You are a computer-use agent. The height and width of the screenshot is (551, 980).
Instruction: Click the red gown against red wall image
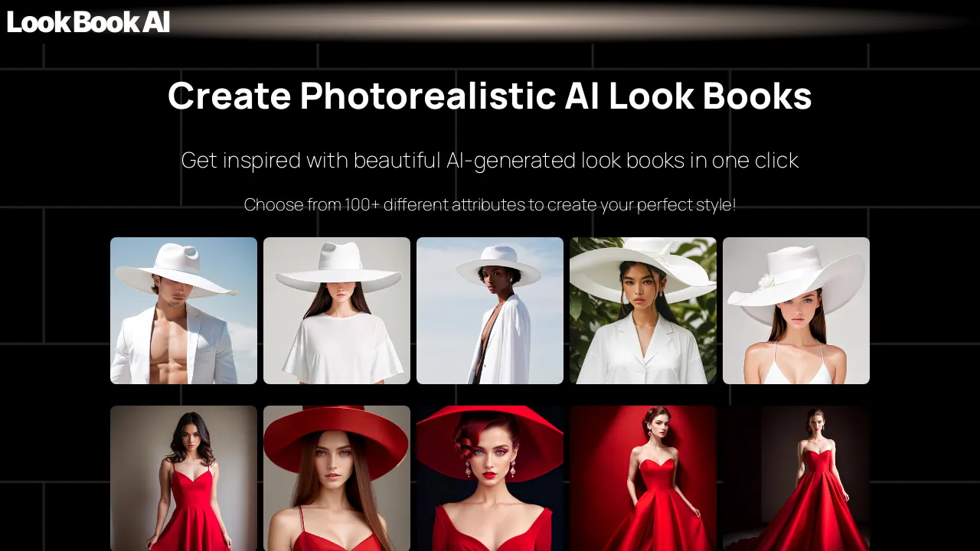[643, 478]
